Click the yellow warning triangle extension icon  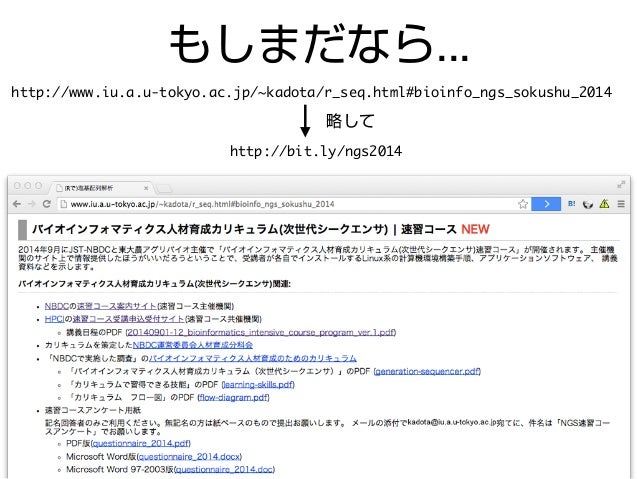click(x=604, y=204)
